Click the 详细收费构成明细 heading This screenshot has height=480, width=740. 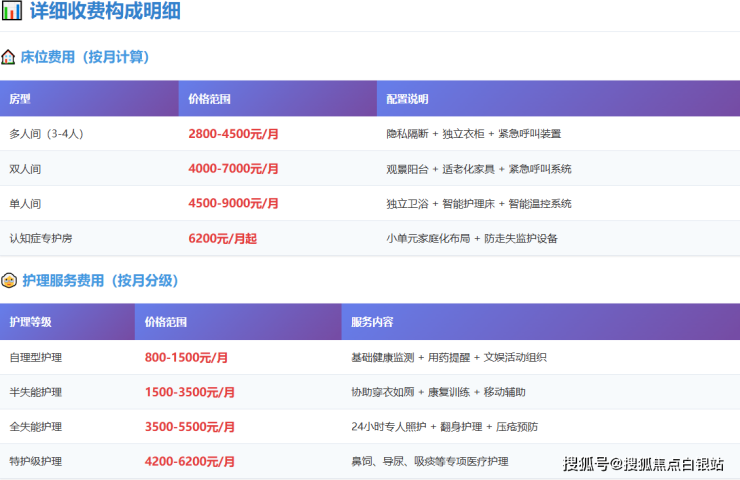(105, 13)
